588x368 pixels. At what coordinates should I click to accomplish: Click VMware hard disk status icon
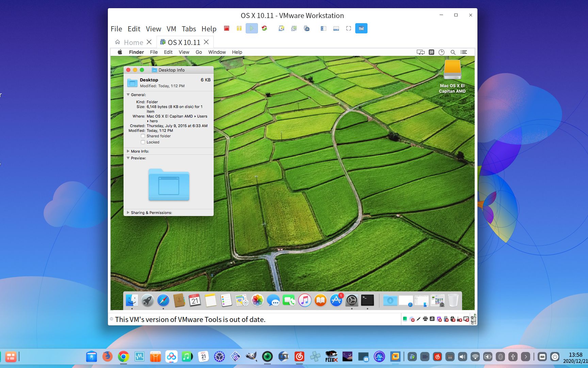click(405, 319)
